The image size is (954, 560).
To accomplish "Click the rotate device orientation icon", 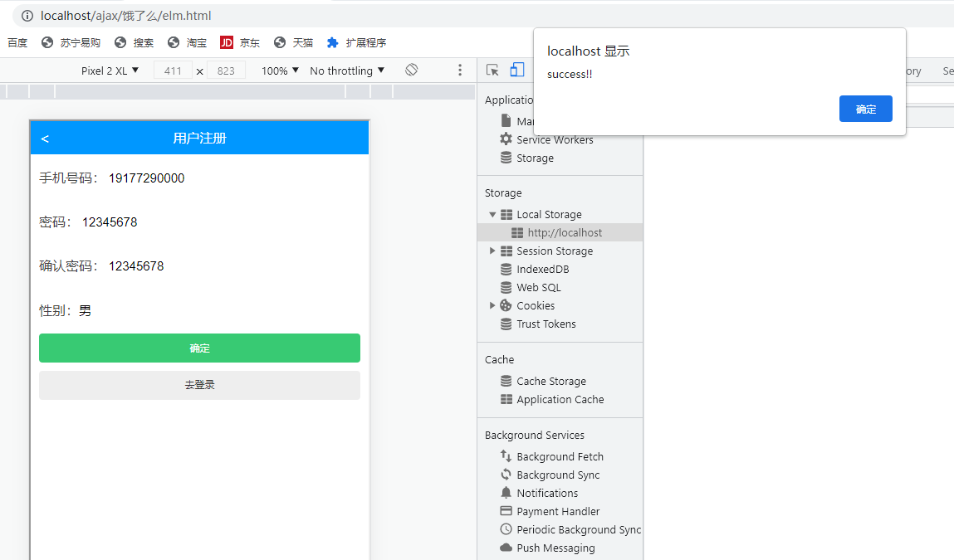I will (x=412, y=70).
